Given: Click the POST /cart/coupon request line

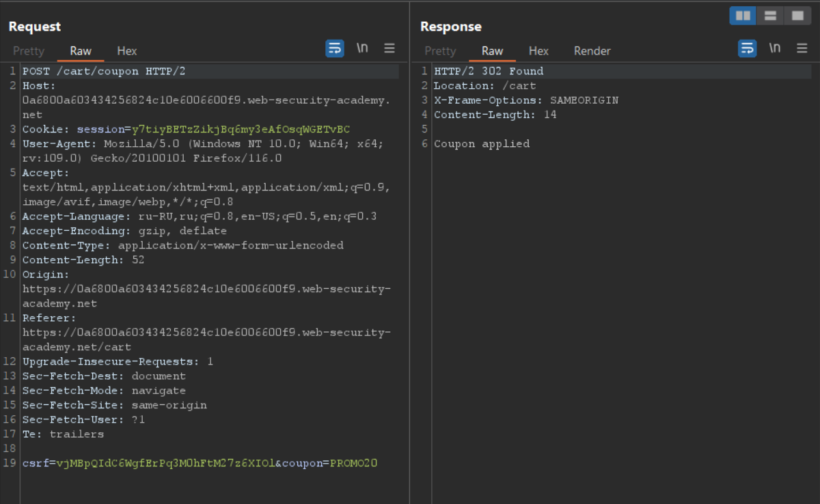Looking at the screenshot, I should tap(104, 71).
